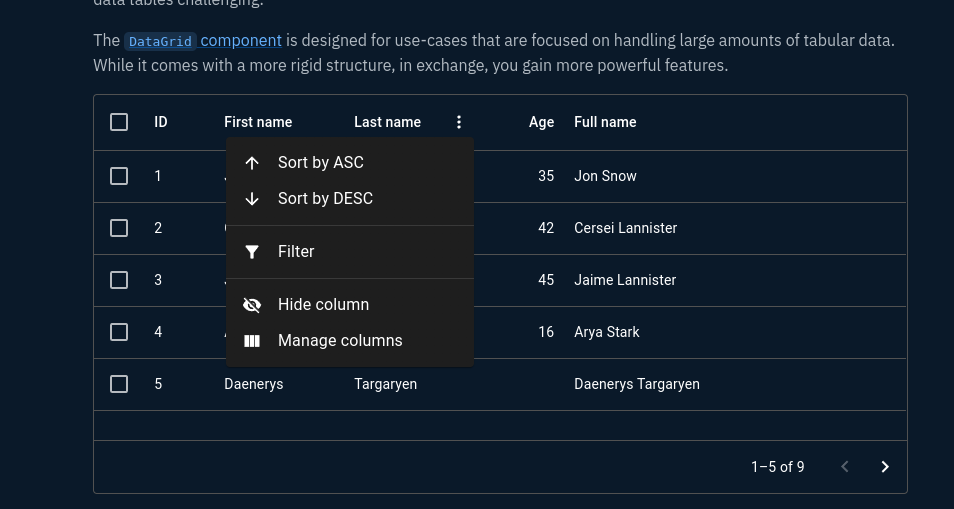Click the age 45 cell

(546, 280)
